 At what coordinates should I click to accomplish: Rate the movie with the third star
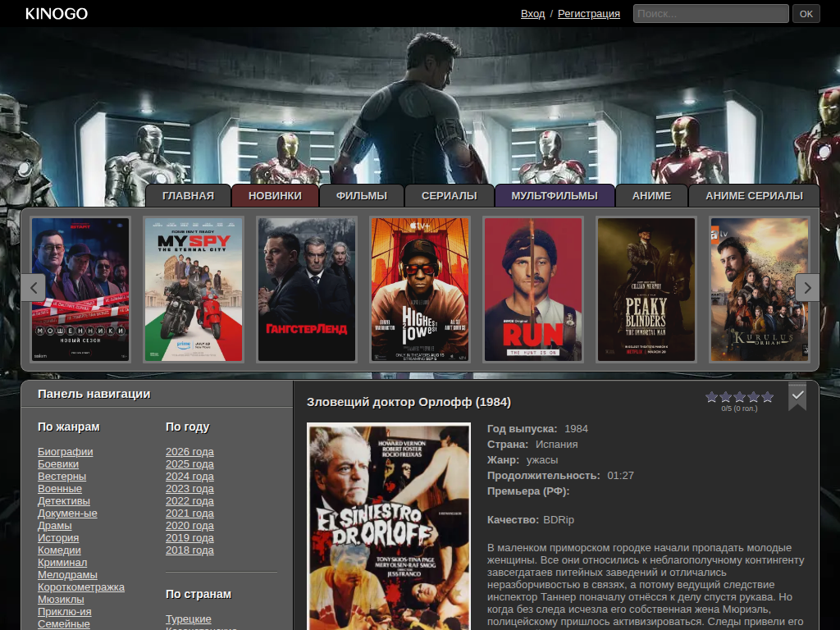click(739, 397)
